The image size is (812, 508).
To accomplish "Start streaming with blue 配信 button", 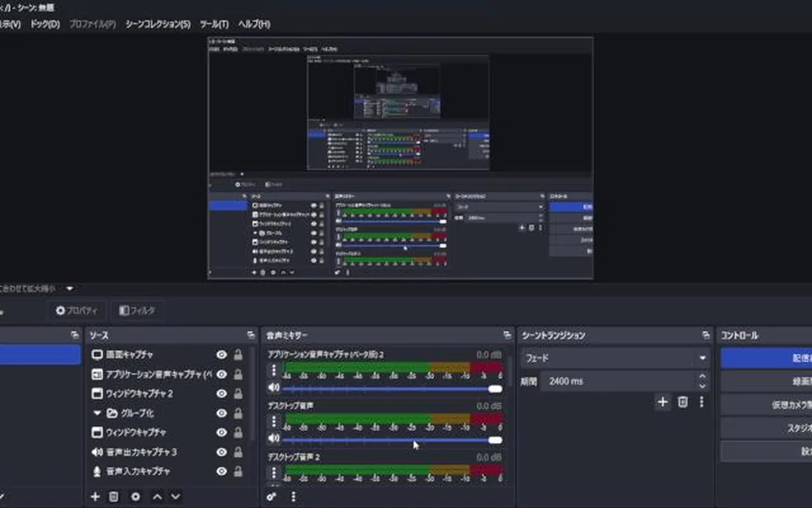I will pos(766,358).
